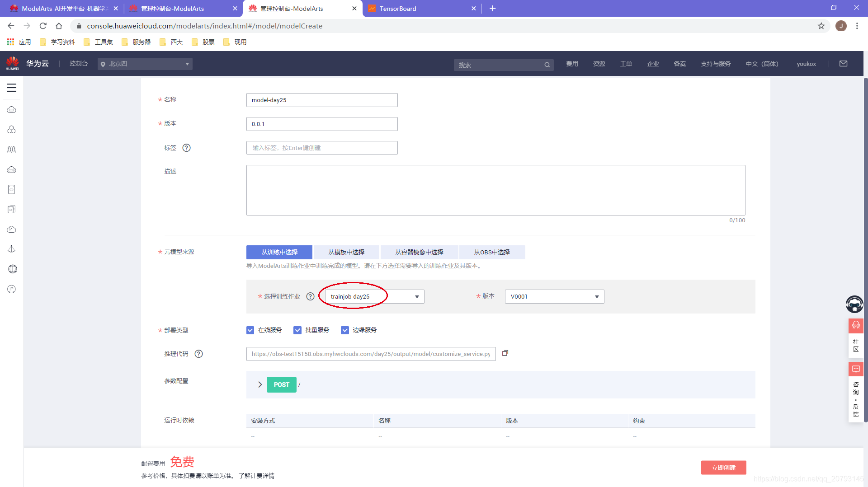This screenshot has width=868, height=487.
Task: Click the page vertical scrollbar
Action: tap(865, 250)
